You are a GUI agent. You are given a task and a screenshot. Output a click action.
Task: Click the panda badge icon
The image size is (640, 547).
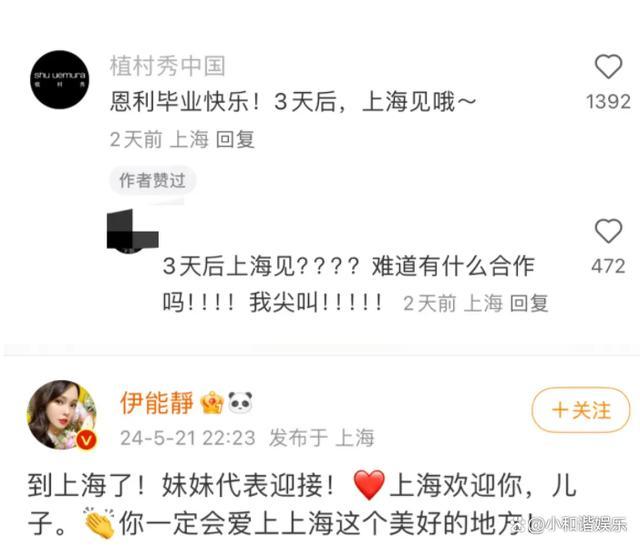click(x=240, y=403)
